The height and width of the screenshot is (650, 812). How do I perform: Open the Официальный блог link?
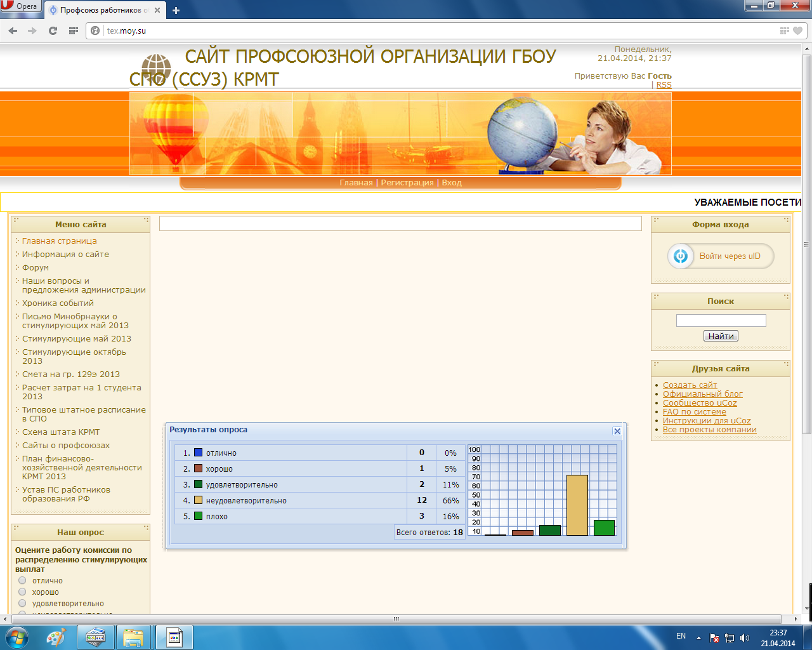[x=703, y=394]
